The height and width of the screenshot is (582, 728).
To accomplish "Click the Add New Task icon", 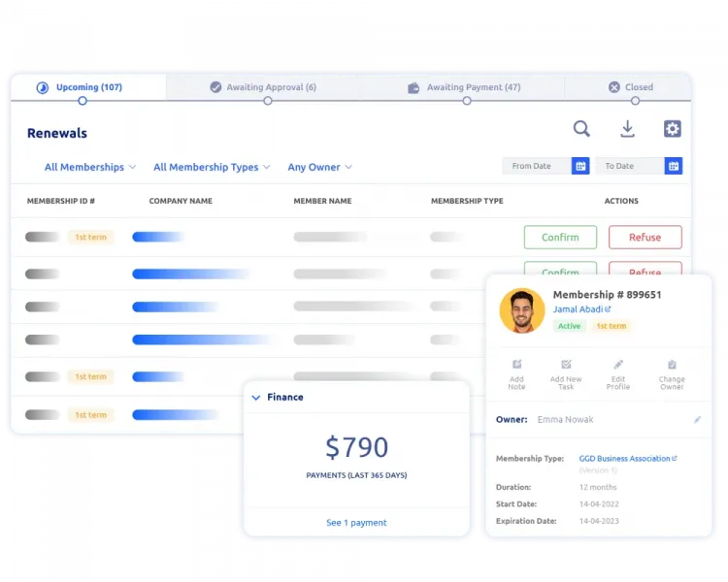I will pyautogui.click(x=566, y=365).
